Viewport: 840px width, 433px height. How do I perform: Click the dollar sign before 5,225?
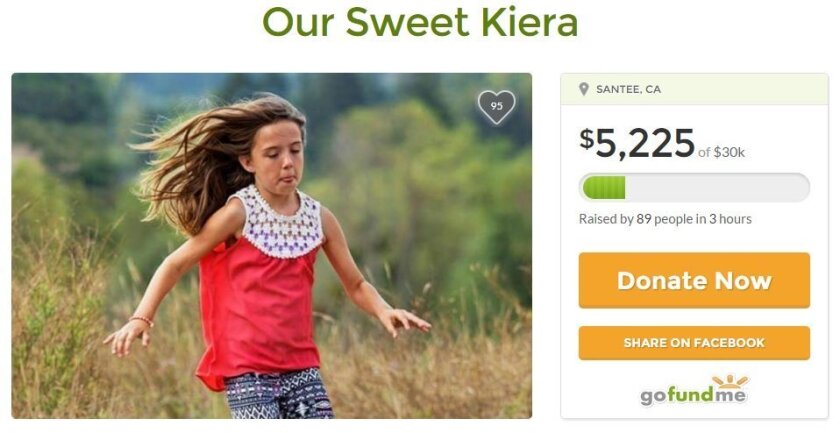[586, 139]
